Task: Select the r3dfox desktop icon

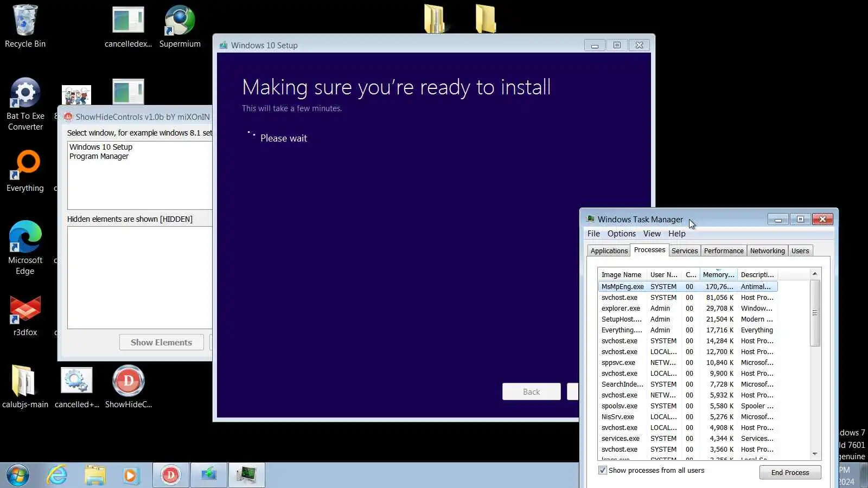Action: (x=25, y=316)
